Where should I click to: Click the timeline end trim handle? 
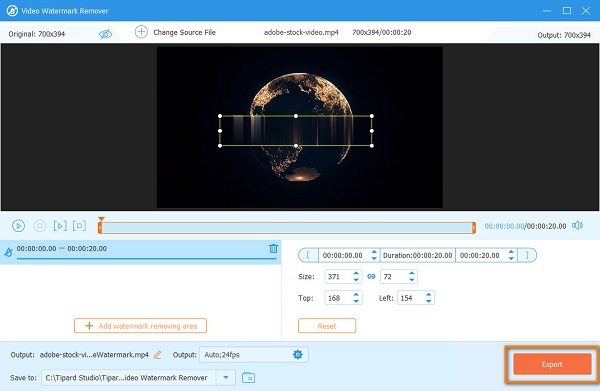[x=474, y=228]
